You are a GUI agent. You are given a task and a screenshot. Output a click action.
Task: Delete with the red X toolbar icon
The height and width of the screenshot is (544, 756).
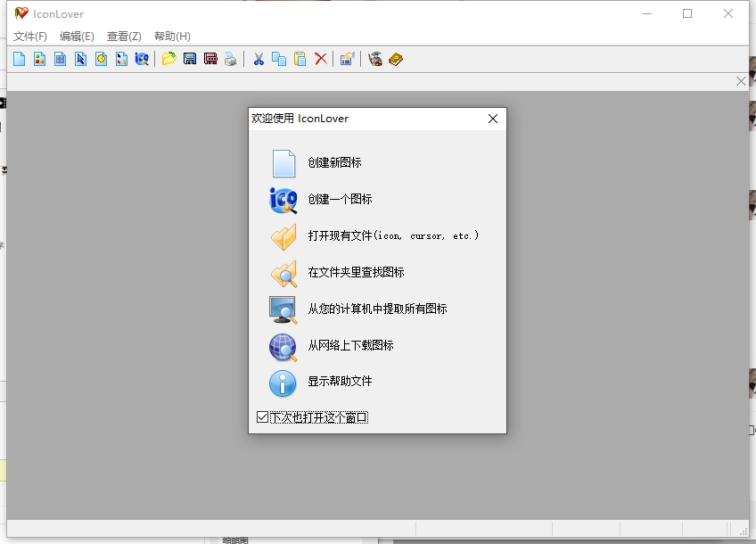coord(320,58)
